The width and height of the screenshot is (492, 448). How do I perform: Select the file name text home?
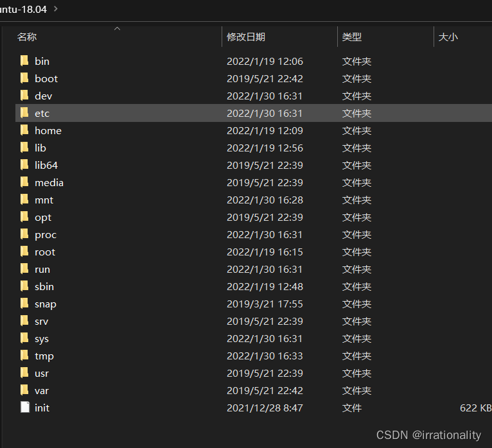pos(48,130)
